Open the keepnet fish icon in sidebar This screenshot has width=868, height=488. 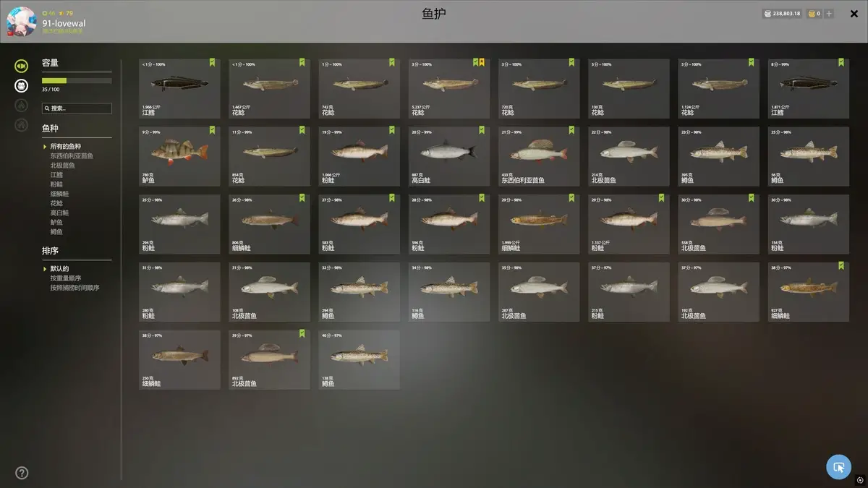pos(22,66)
